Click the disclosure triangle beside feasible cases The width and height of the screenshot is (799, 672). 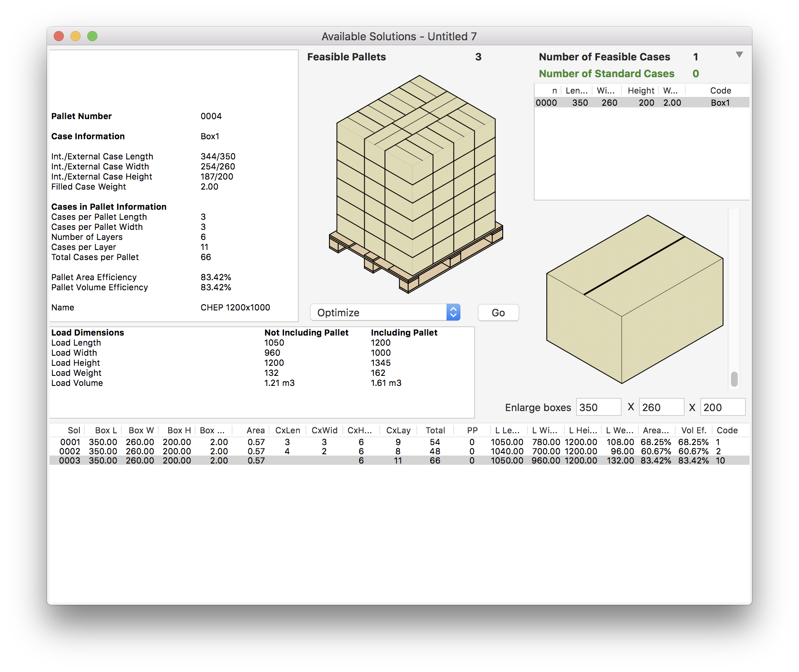click(x=739, y=55)
